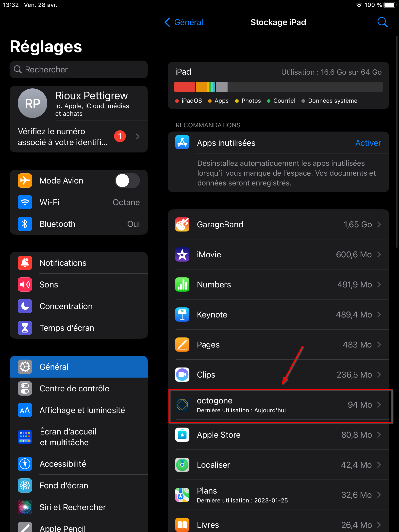Click the battery indicator in status bar
399x532 pixels.
[390, 5]
